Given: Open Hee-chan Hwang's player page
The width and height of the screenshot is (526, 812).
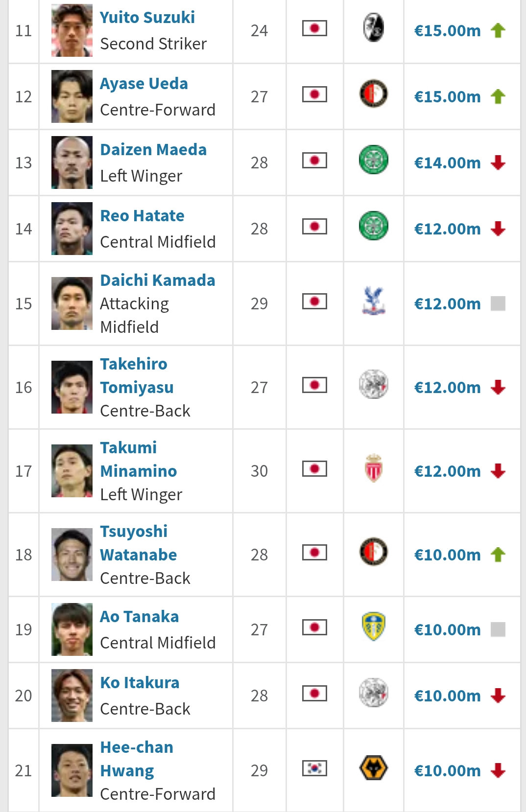Looking at the screenshot, I should click(x=136, y=759).
